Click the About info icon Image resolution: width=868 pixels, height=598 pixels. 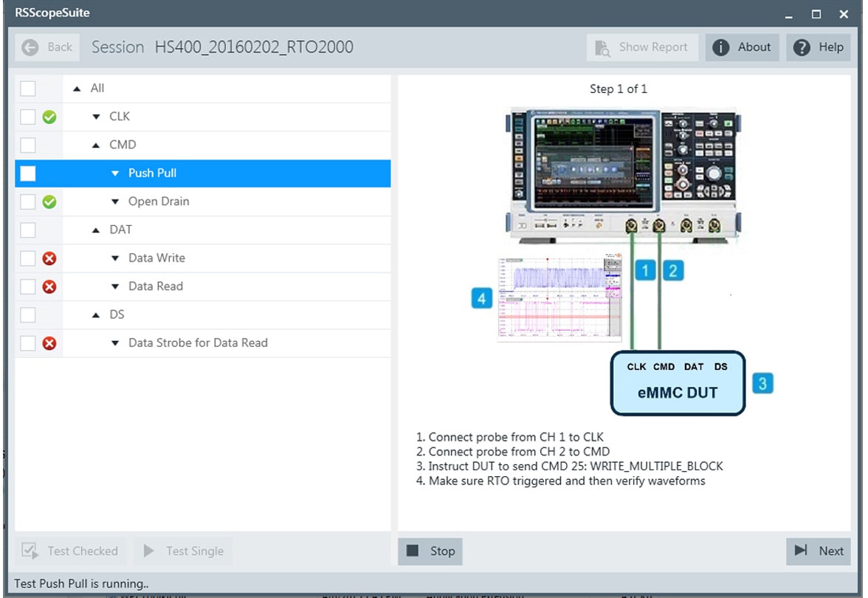[x=720, y=47]
